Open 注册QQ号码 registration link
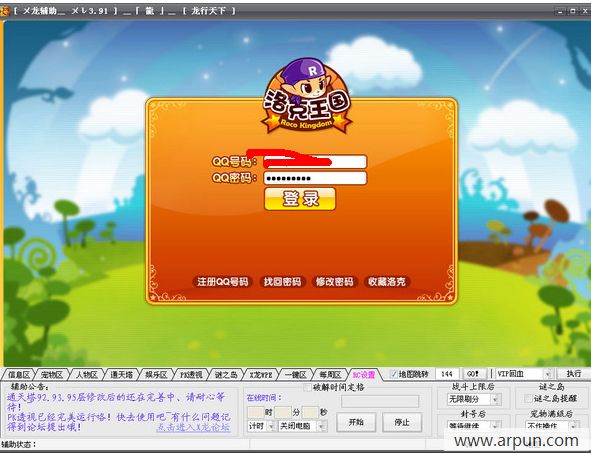Screen dimensions: 591x453 click(x=222, y=282)
